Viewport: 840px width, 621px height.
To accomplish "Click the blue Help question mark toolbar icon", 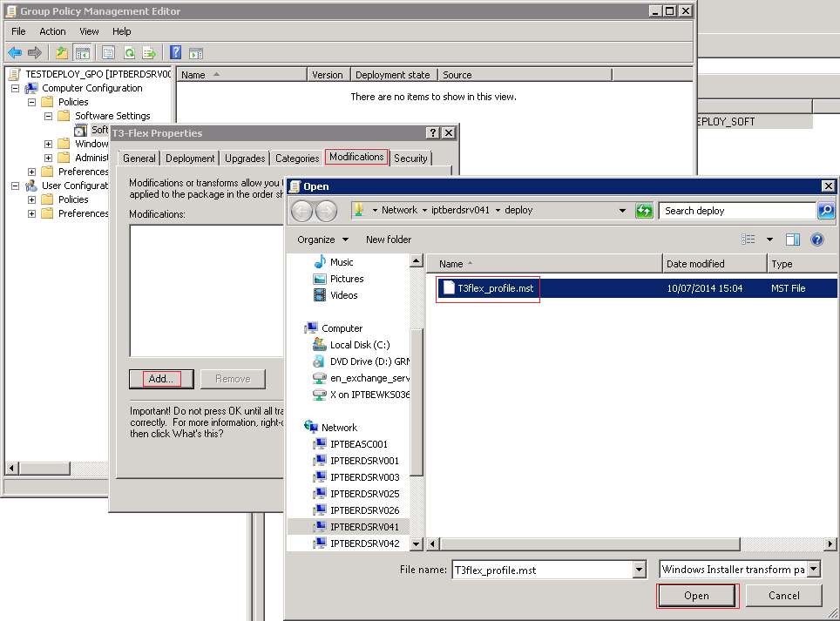I will (x=175, y=52).
